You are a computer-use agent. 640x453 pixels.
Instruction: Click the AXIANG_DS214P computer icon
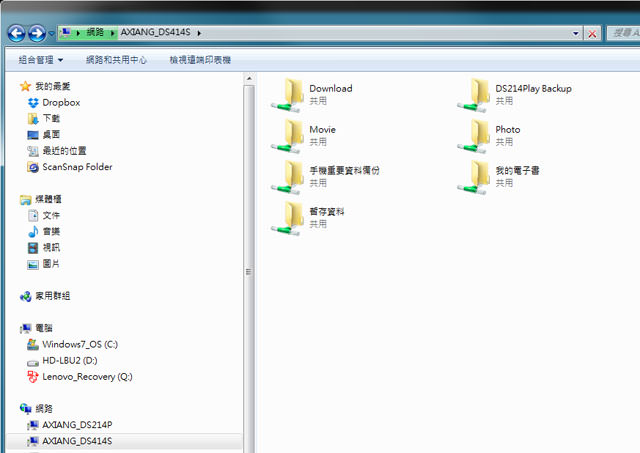33,425
